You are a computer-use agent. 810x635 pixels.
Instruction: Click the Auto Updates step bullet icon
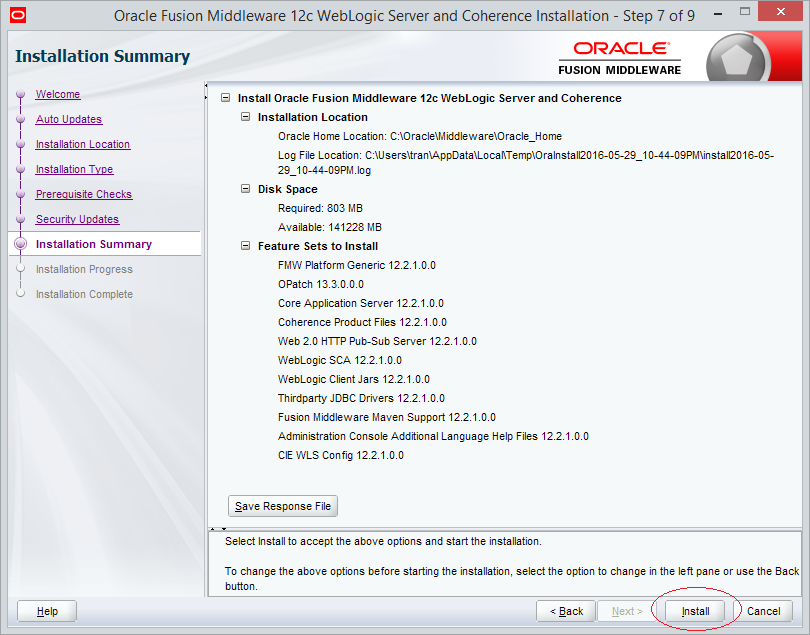tap(21, 119)
